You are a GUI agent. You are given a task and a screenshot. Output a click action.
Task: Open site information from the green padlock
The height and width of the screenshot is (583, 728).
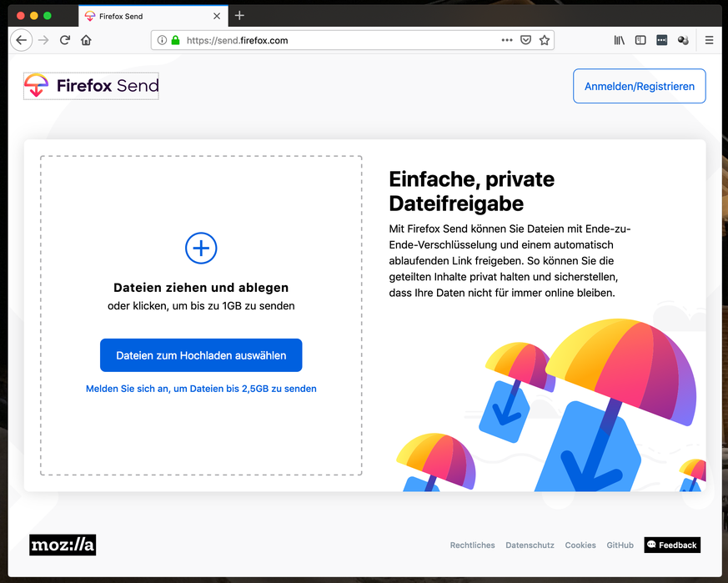(175, 40)
